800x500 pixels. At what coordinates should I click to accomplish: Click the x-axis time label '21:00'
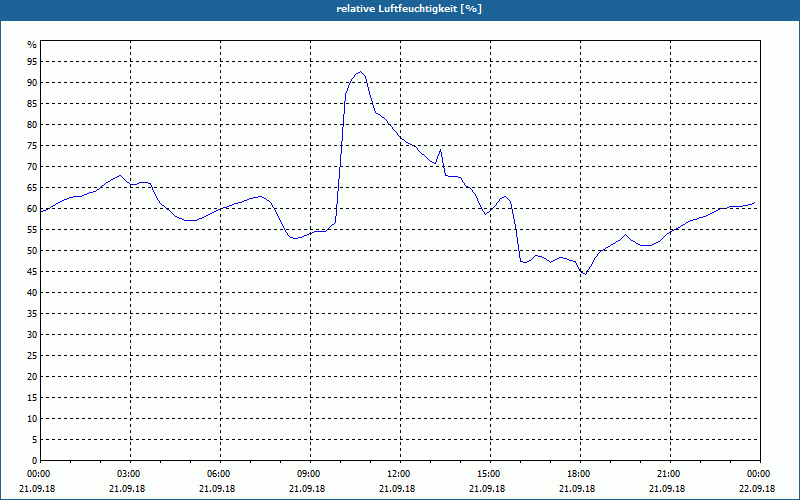(x=669, y=474)
